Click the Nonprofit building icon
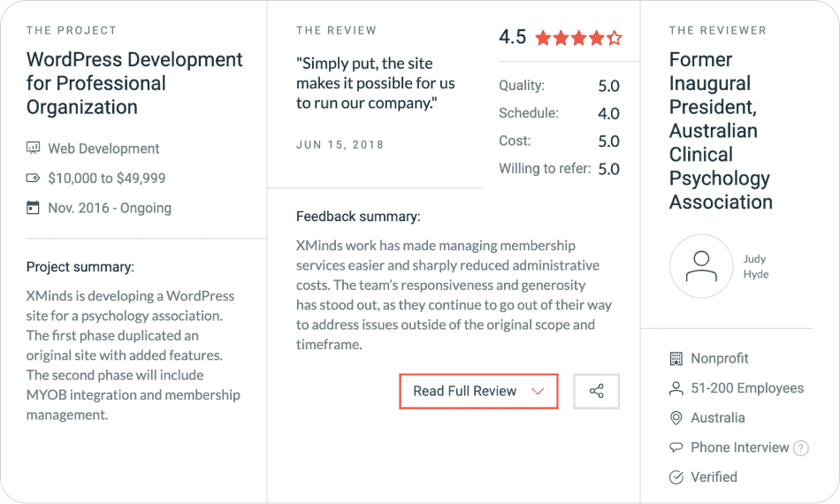The height and width of the screenshot is (504, 840). [676, 359]
